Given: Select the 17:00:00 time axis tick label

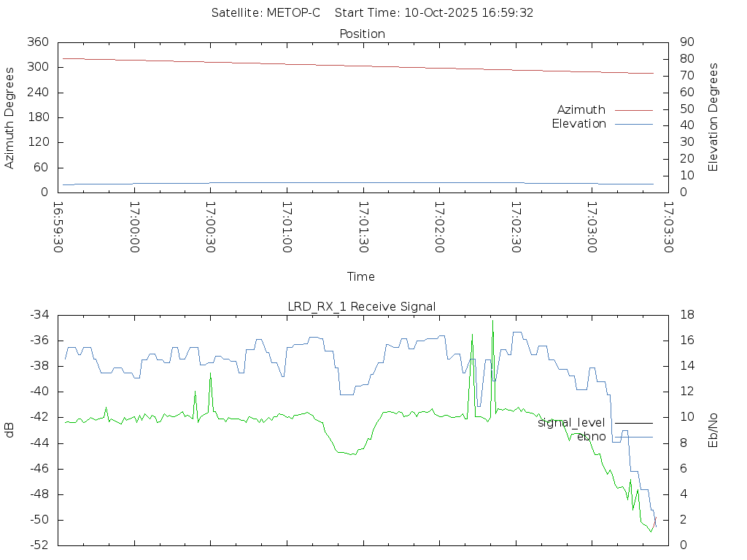Looking at the screenshot, I should click(x=134, y=227).
